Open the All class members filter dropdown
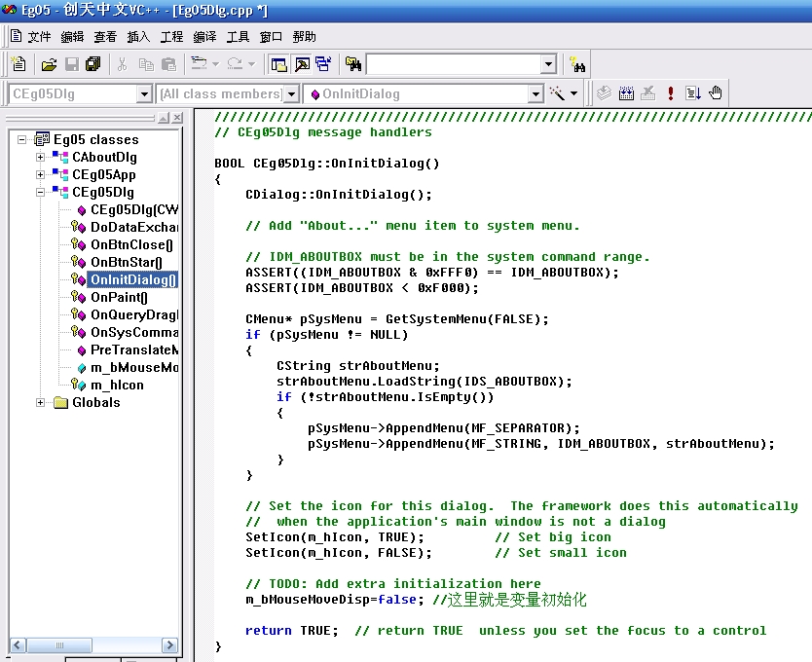This screenshot has width=812, height=662. 292,94
